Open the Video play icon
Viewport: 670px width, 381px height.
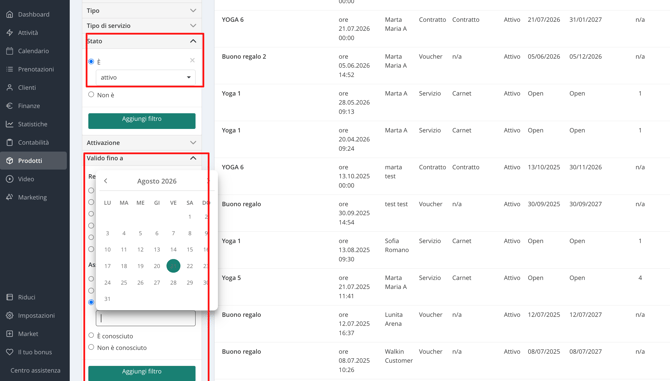pyautogui.click(x=9, y=179)
